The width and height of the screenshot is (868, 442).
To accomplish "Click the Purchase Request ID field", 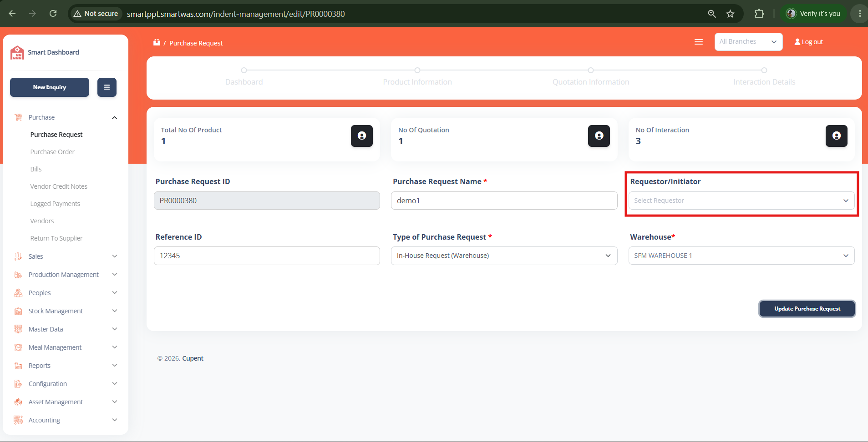I will [x=267, y=201].
